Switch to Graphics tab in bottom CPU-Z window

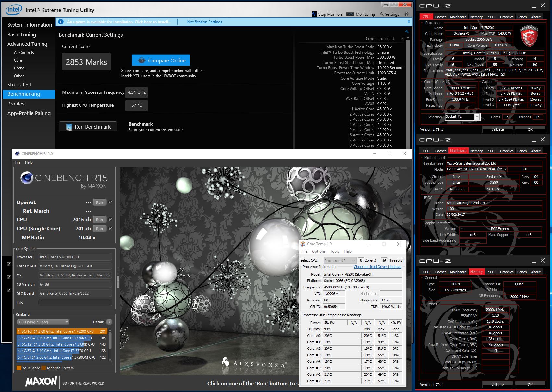(507, 272)
